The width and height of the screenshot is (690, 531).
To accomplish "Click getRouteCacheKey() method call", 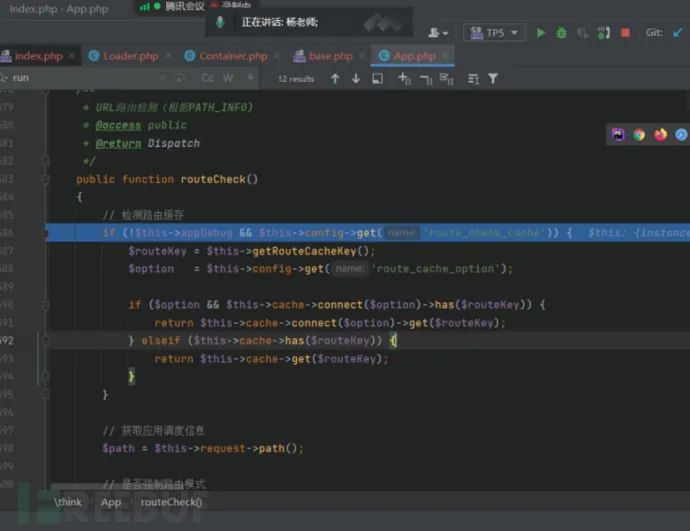I will point(311,251).
